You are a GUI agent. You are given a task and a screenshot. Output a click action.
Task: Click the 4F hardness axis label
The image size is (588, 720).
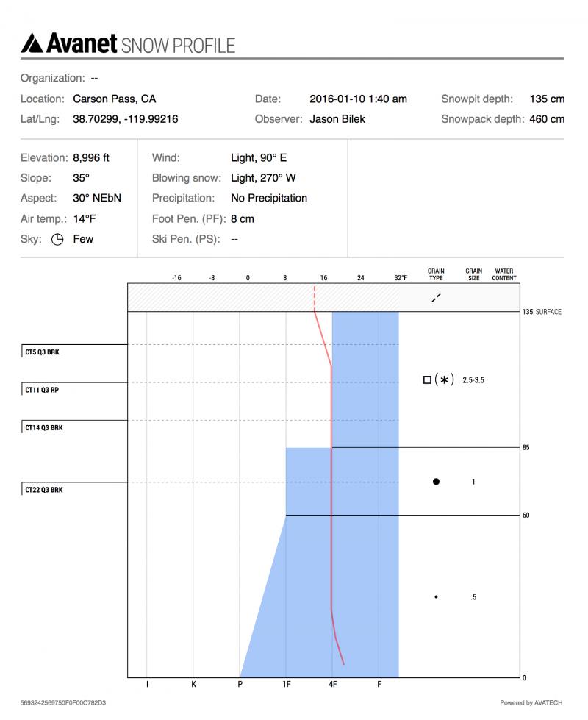tap(332, 685)
